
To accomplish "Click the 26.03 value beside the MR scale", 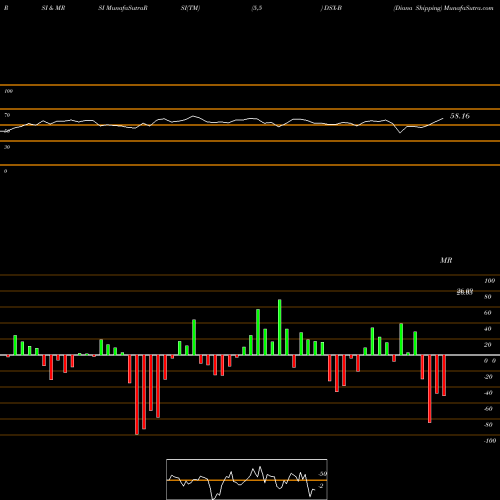I will (x=465, y=292).
